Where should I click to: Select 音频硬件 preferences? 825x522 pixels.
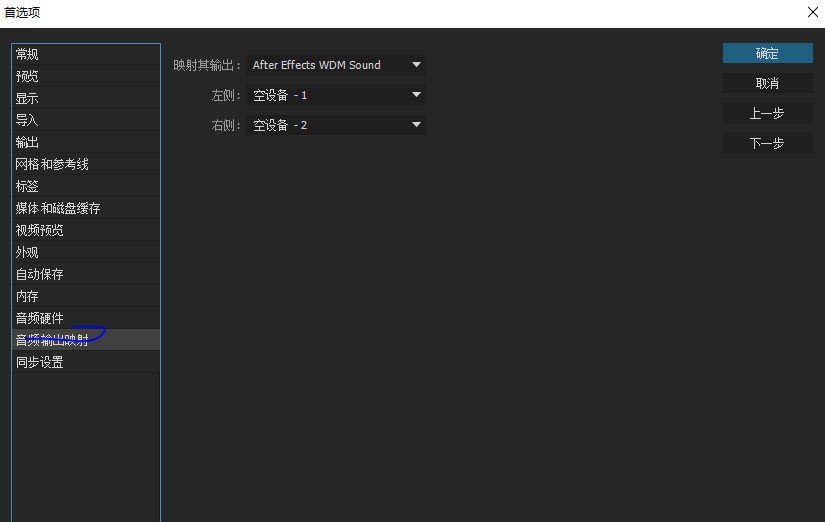86,318
